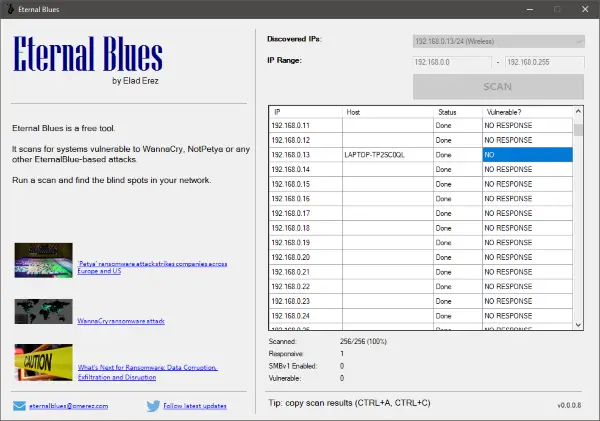Sort by the Host column header
The height and width of the screenshot is (421, 600).
388,112
